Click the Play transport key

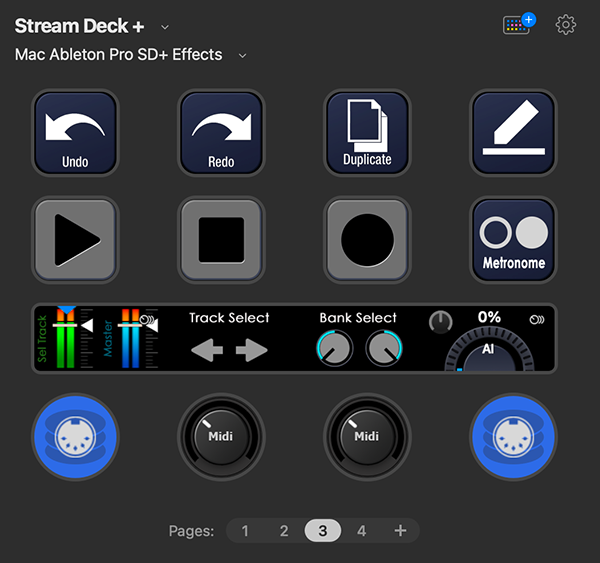[75, 240]
